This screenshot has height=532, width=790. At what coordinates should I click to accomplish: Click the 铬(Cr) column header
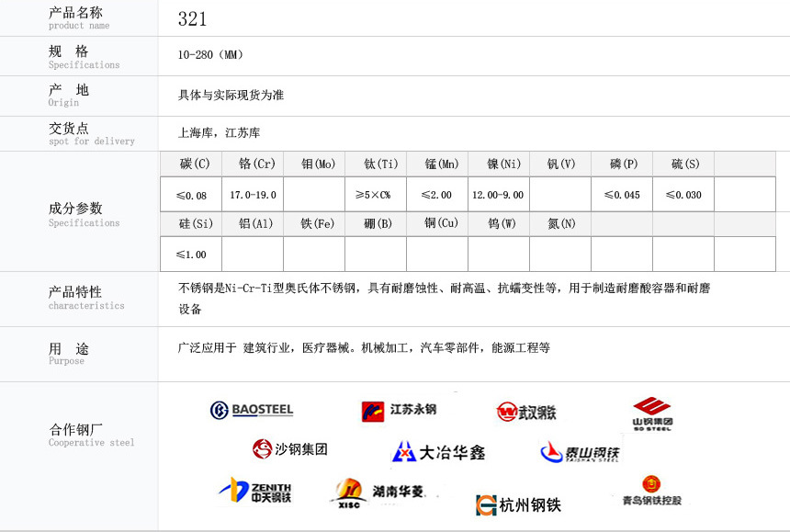point(253,164)
